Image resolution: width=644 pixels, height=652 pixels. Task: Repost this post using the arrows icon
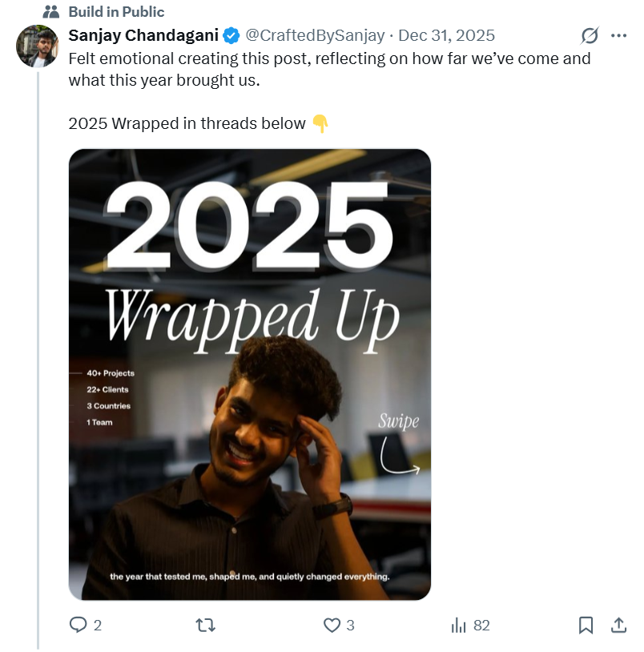click(206, 625)
